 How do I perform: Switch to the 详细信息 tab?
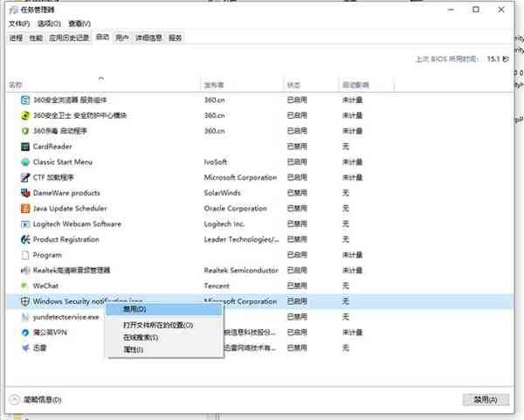[x=148, y=38]
